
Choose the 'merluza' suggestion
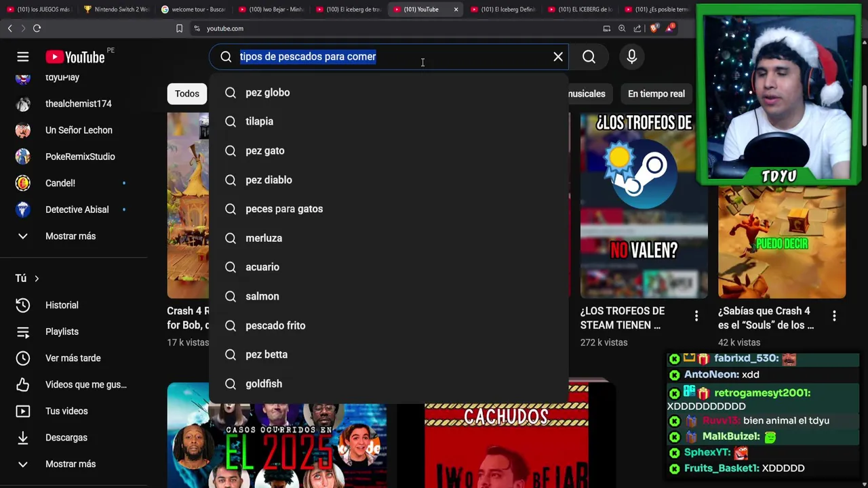[389, 238]
